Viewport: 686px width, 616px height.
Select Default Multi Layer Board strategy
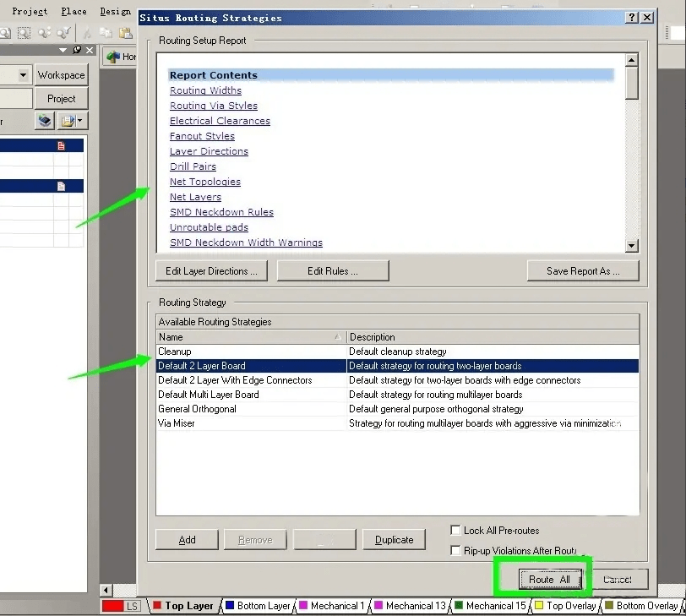coord(397,395)
